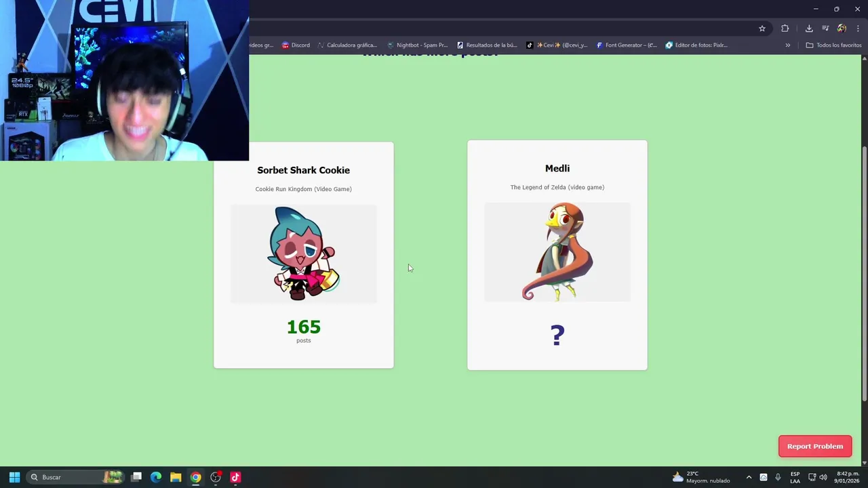Open the Chrome downloads icon
Viewport: 868px width, 488px height.
[x=809, y=28]
